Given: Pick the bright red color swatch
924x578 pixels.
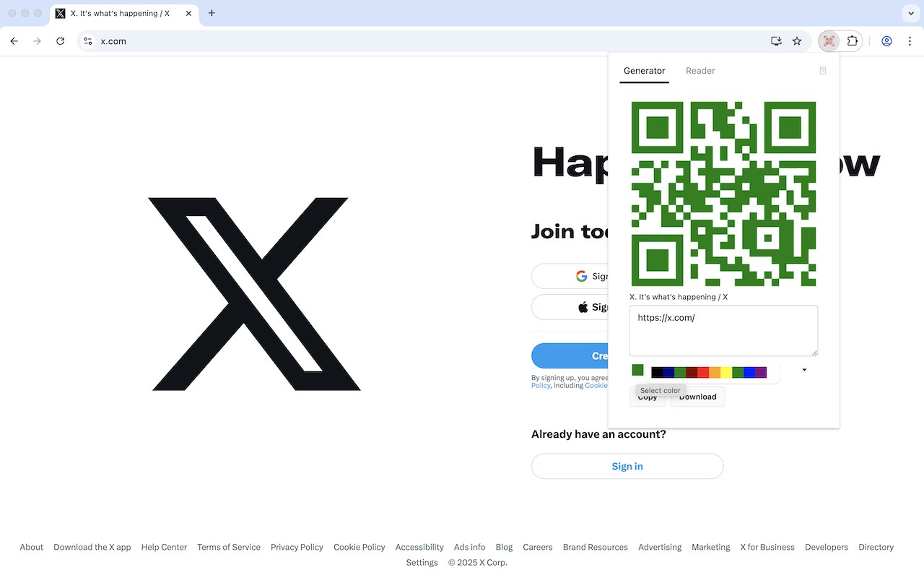Looking at the screenshot, I should point(703,373).
